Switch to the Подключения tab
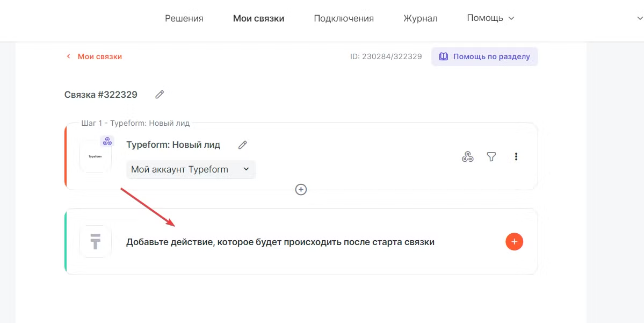 (344, 18)
